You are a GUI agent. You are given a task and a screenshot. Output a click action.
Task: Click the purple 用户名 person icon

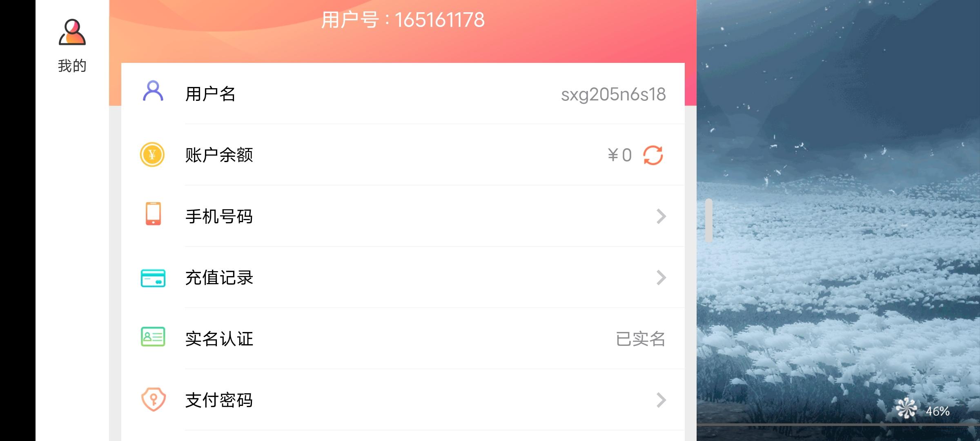(x=153, y=91)
